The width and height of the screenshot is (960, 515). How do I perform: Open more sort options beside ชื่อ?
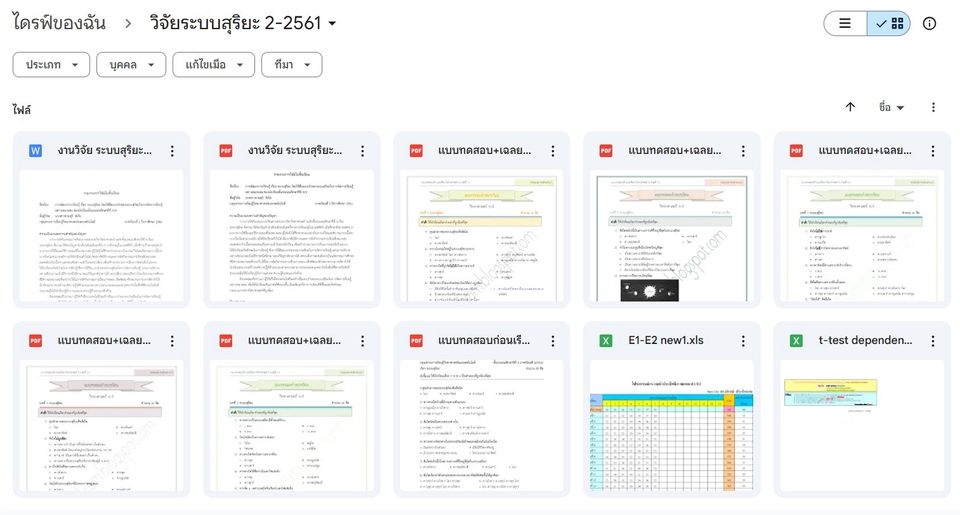click(933, 107)
